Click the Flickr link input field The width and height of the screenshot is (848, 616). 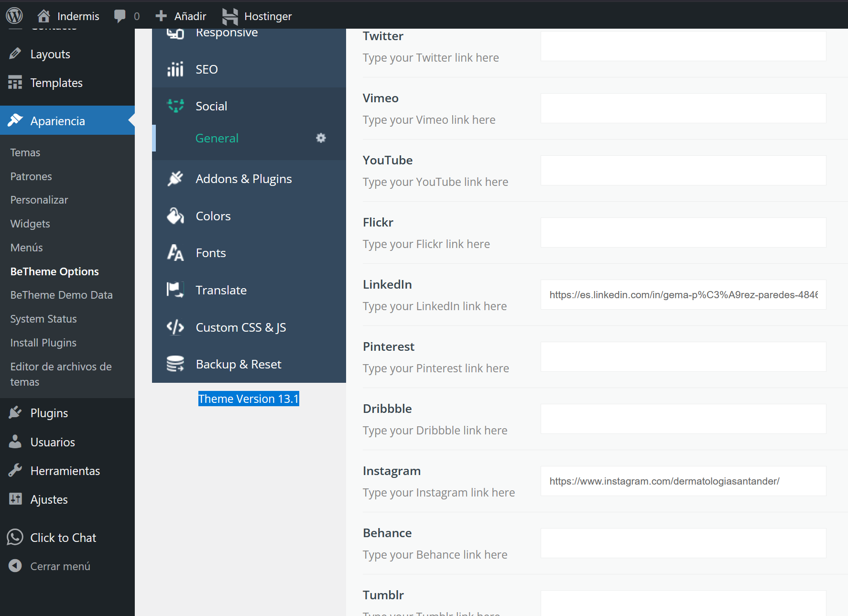pyautogui.click(x=683, y=233)
